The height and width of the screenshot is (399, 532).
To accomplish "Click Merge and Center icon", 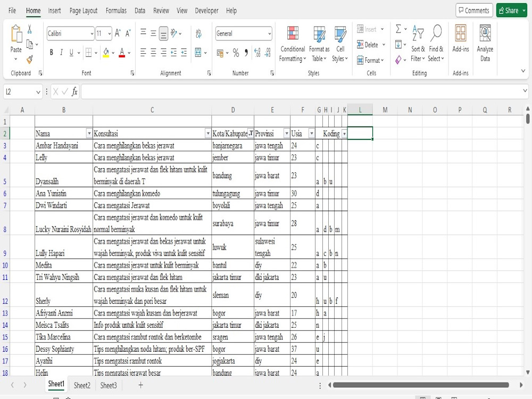I will pyautogui.click(x=198, y=52).
